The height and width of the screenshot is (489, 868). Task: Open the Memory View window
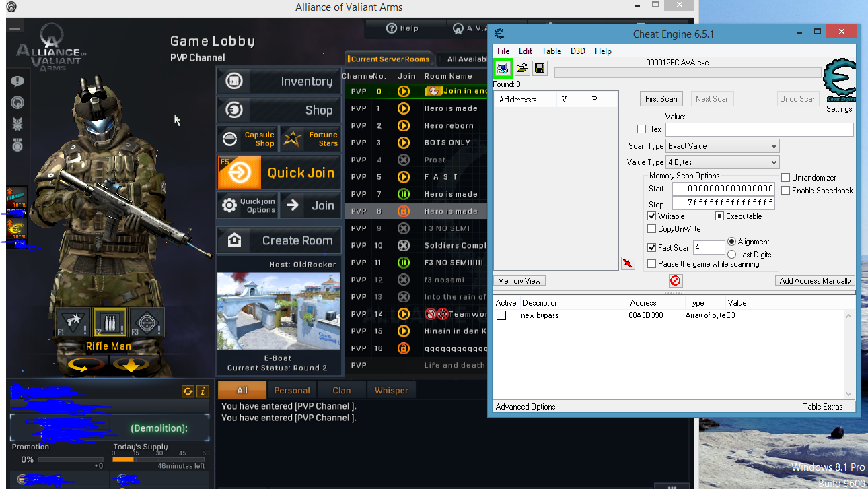tap(519, 281)
